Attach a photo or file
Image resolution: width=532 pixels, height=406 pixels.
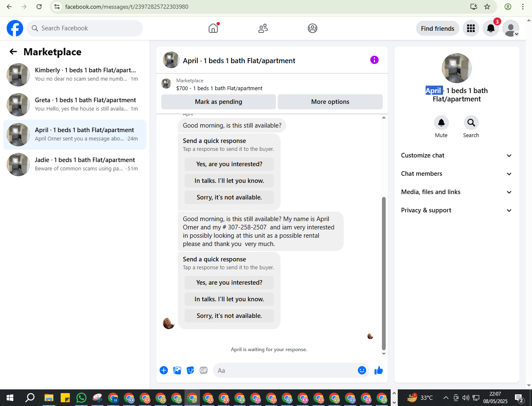(177, 370)
